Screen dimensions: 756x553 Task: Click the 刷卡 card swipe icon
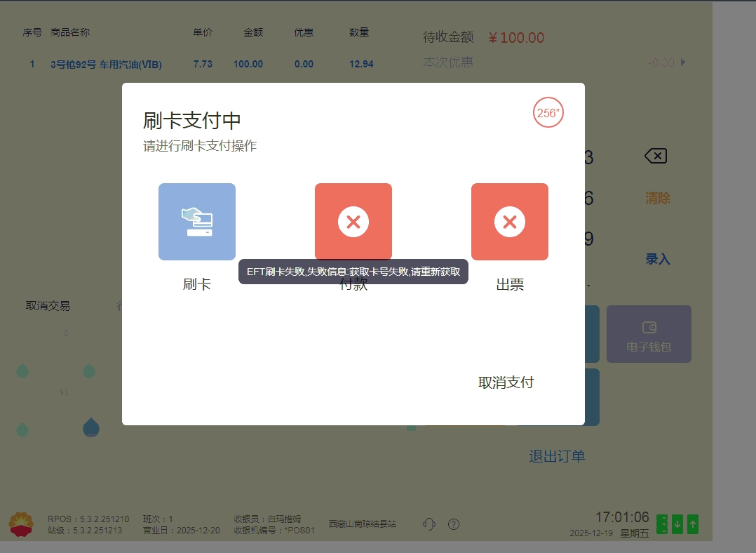click(196, 222)
